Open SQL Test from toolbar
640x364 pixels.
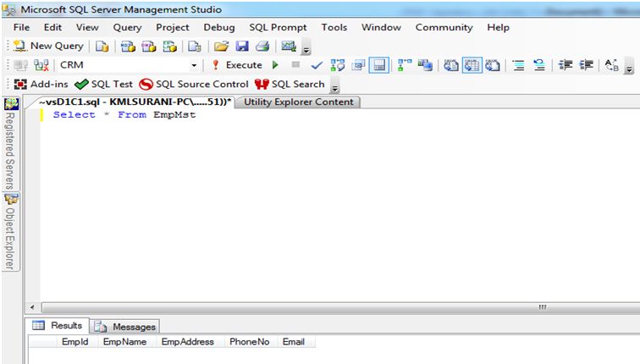click(x=103, y=85)
